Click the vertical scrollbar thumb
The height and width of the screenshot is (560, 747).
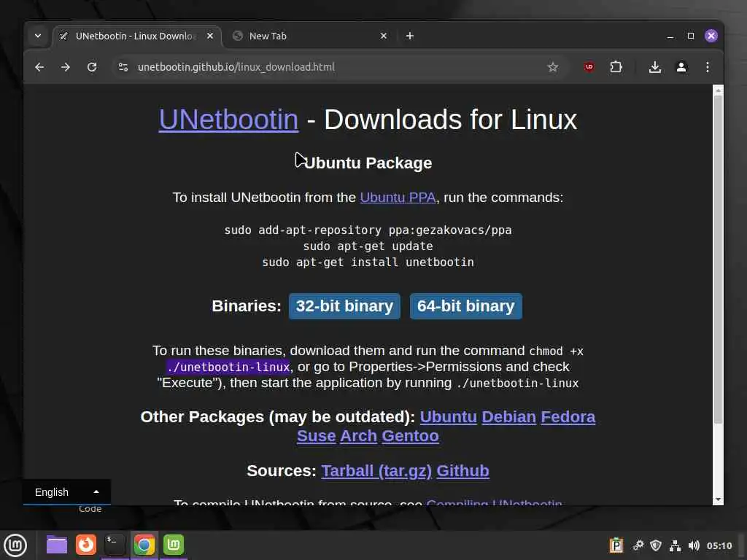point(718,259)
